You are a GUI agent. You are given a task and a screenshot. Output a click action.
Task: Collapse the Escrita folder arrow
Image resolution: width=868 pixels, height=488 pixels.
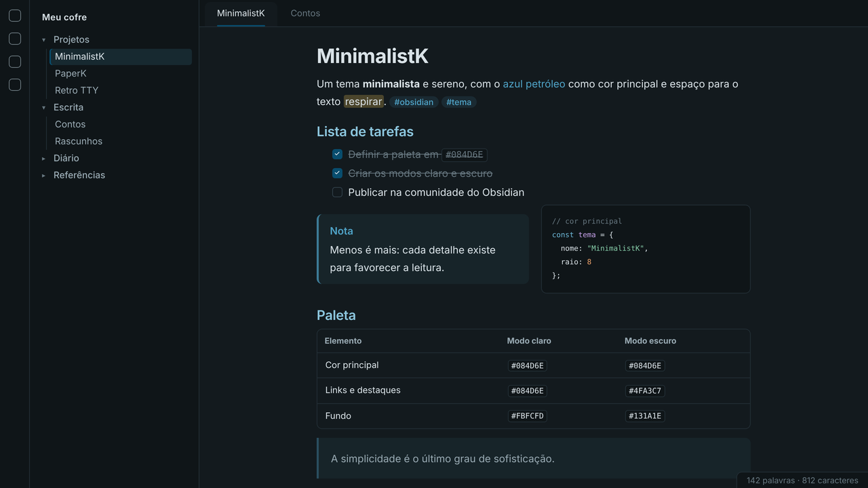tap(44, 108)
